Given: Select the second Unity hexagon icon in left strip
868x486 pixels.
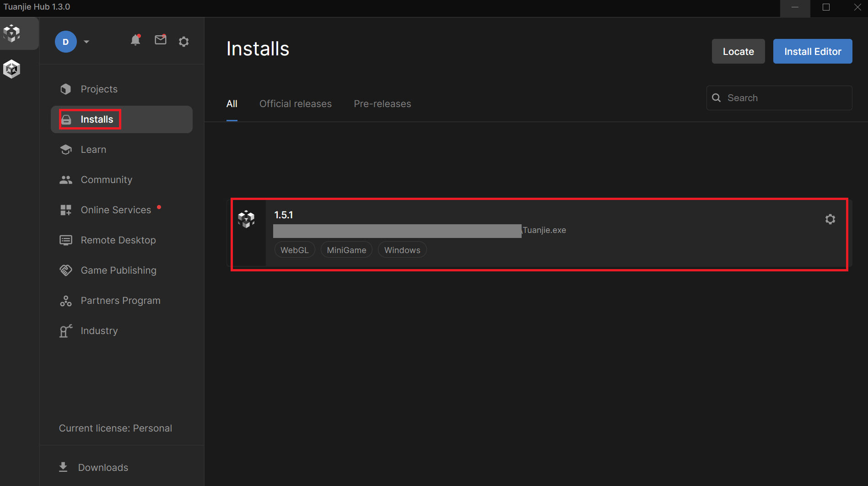Looking at the screenshot, I should coord(12,69).
